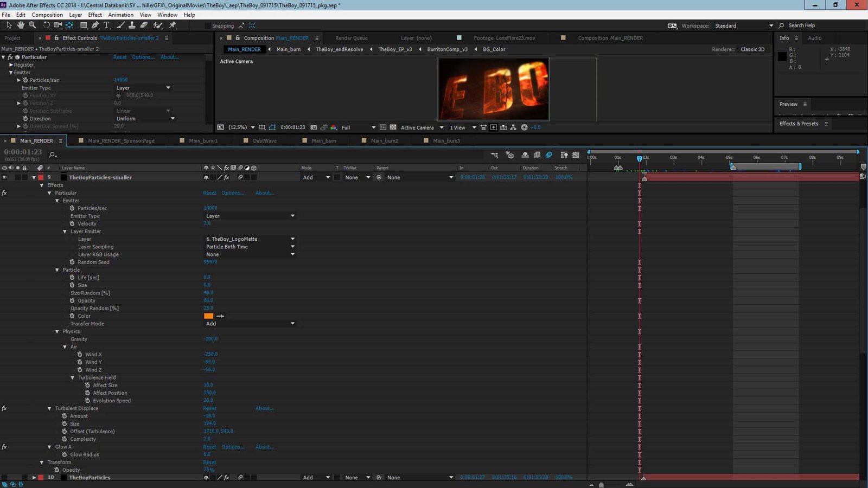Screen dimensions: 868x488
Task: Toggle the Snapping checkbox
Action: click(x=208, y=26)
